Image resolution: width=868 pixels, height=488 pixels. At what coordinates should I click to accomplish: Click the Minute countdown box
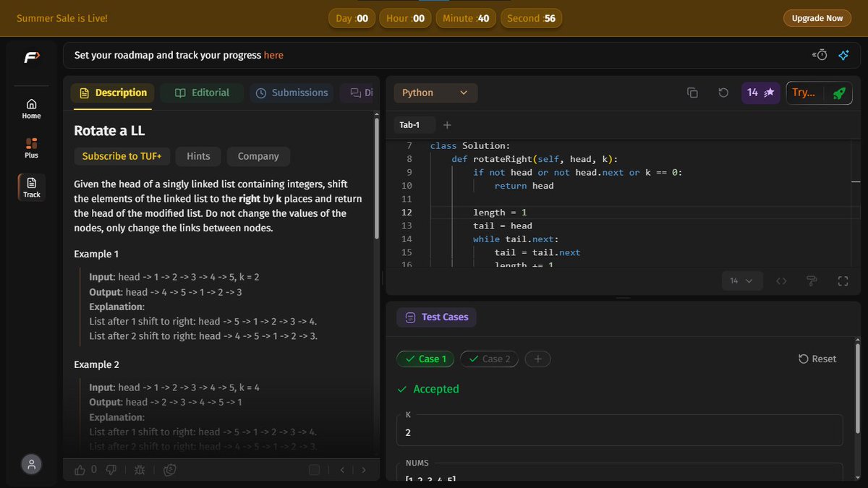pyautogui.click(x=466, y=18)
